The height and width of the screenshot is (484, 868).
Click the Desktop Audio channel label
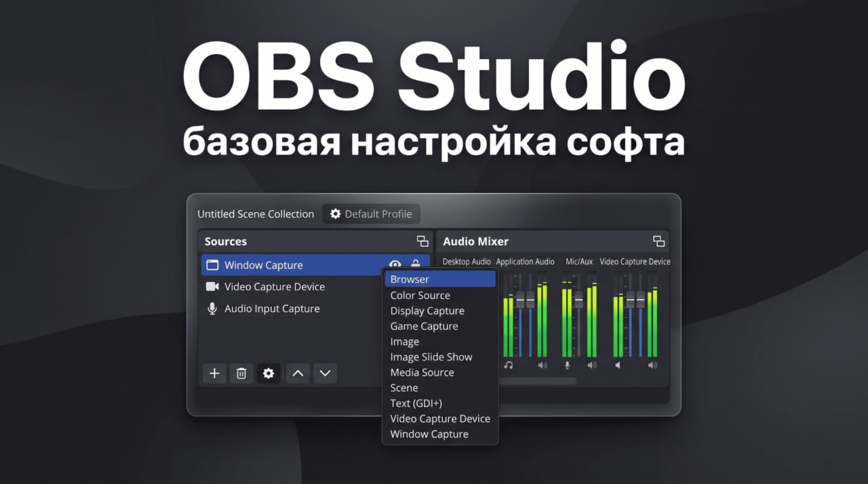[x=467, y=262]
